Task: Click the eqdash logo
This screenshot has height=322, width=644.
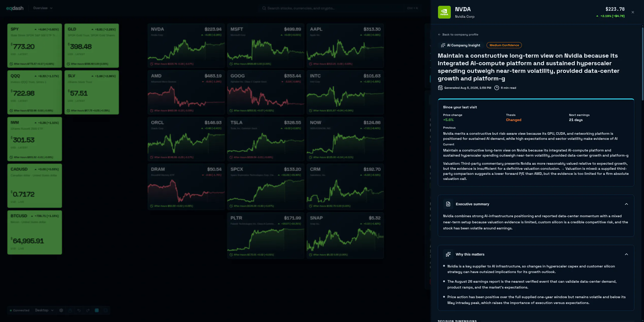Action: [15, 8]
